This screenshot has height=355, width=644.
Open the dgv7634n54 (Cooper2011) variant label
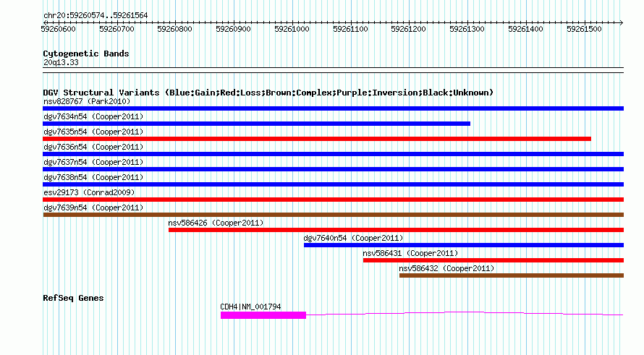coord(93,116)
